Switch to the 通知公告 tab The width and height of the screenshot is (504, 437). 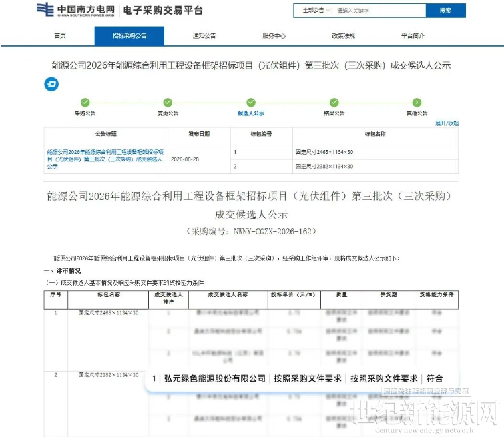204,36
